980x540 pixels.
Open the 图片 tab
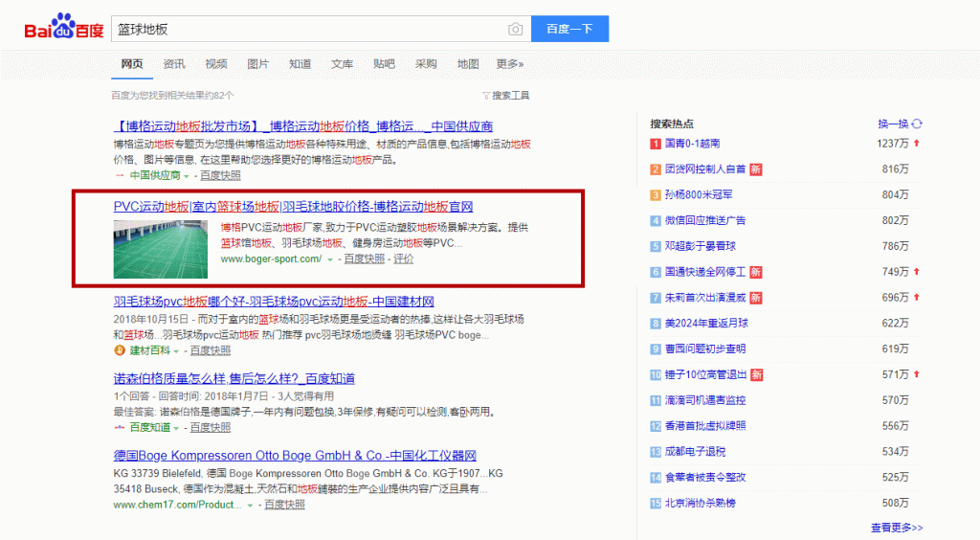[x=257, y=64]
